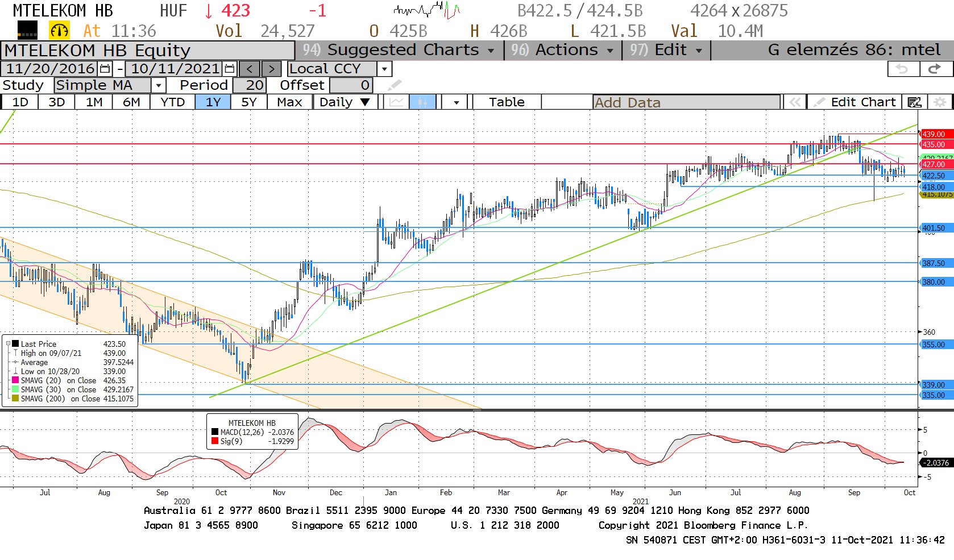
Task: Click the 339.00 price level label
Action: click(935, 385)
